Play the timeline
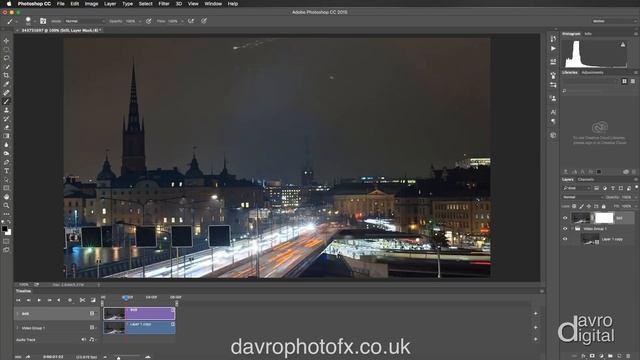This screenshot has height=360, width=640. pos(39,300)
